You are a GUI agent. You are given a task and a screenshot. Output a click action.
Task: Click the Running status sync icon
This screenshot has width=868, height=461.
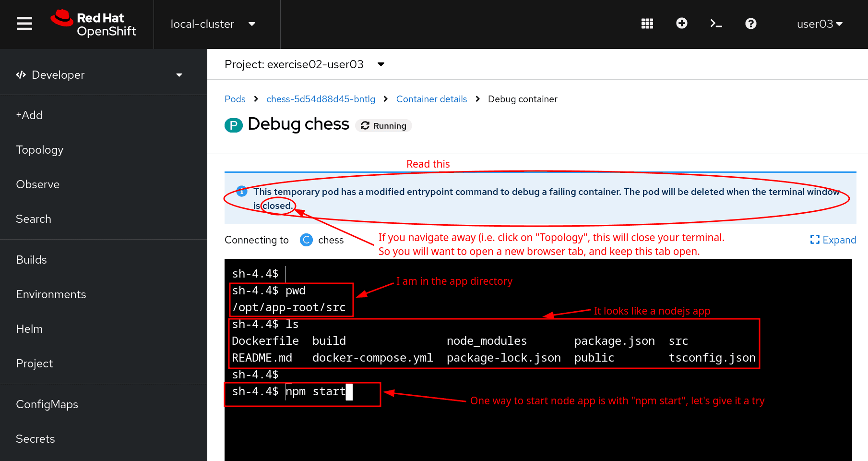(x=365, y=125)
